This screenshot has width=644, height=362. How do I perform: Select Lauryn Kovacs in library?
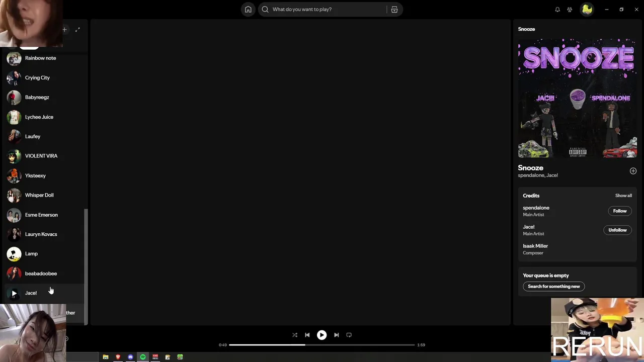[x=44, y=234]
